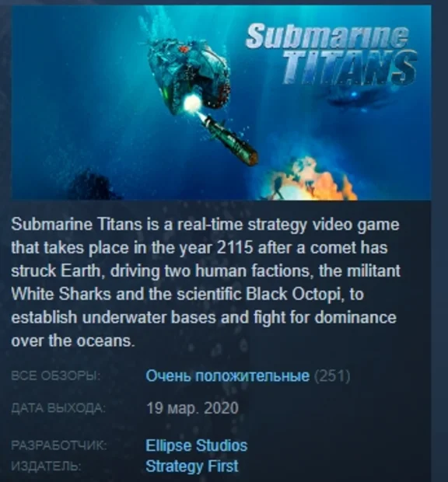
Task: Click the distant blue-lit vessel below the logo
Action: (355, 99)
